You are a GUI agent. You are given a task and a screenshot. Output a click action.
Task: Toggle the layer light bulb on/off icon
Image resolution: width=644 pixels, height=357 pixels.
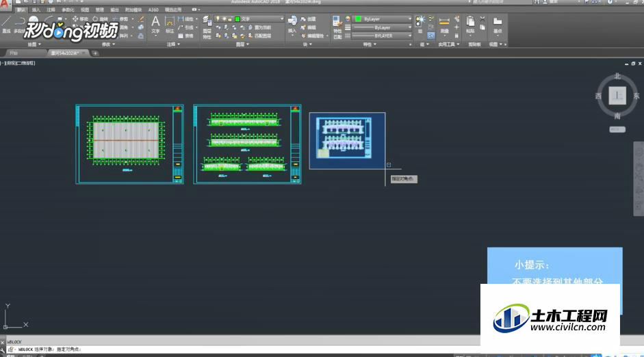[218, 19]
